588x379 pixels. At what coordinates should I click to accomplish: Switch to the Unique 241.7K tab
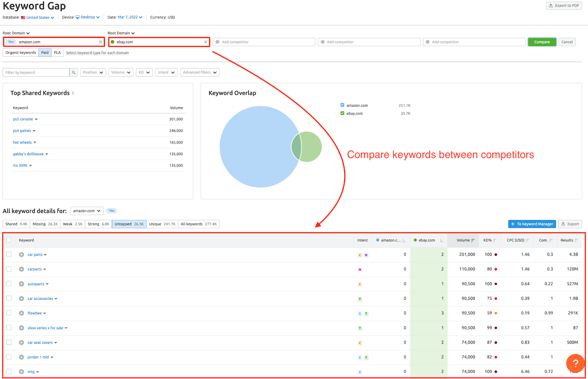(162, 224)
